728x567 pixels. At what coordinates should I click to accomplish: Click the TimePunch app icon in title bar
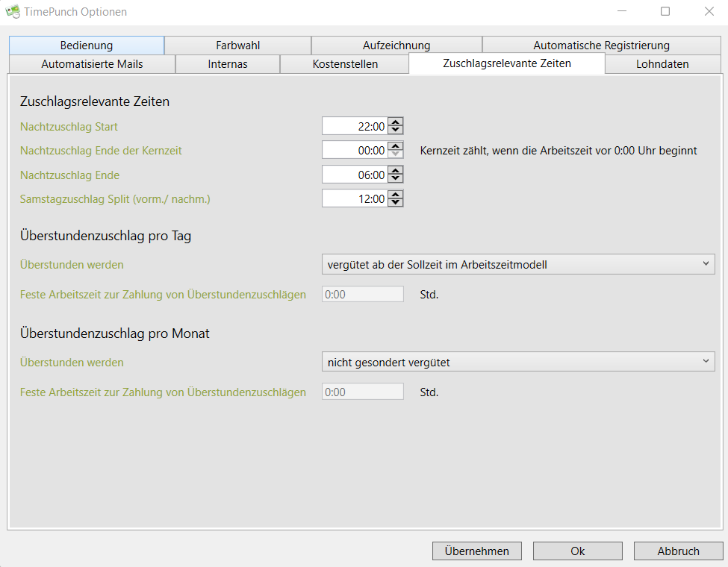pyautogui.click(x=12, y=12)
